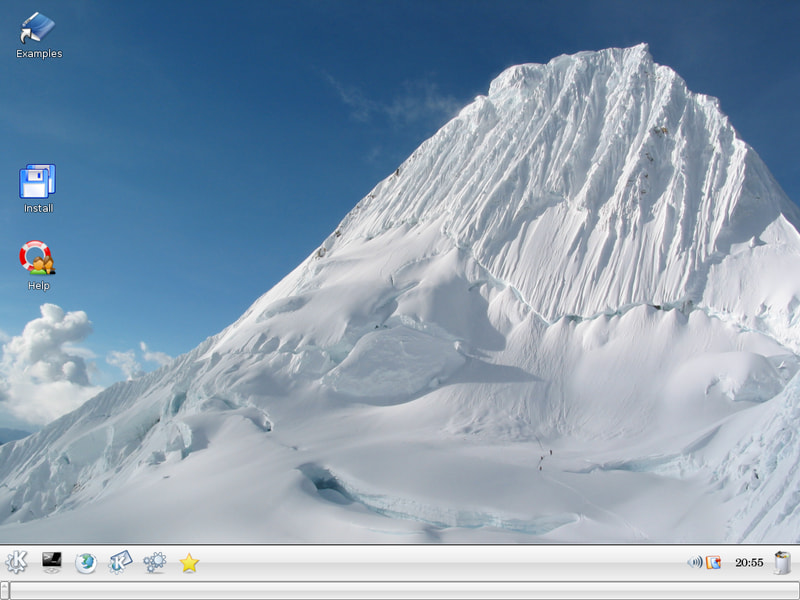This screenshot has width=800, height=600.
Task: Click the "Examples" text label
Action: click(39, 54)
